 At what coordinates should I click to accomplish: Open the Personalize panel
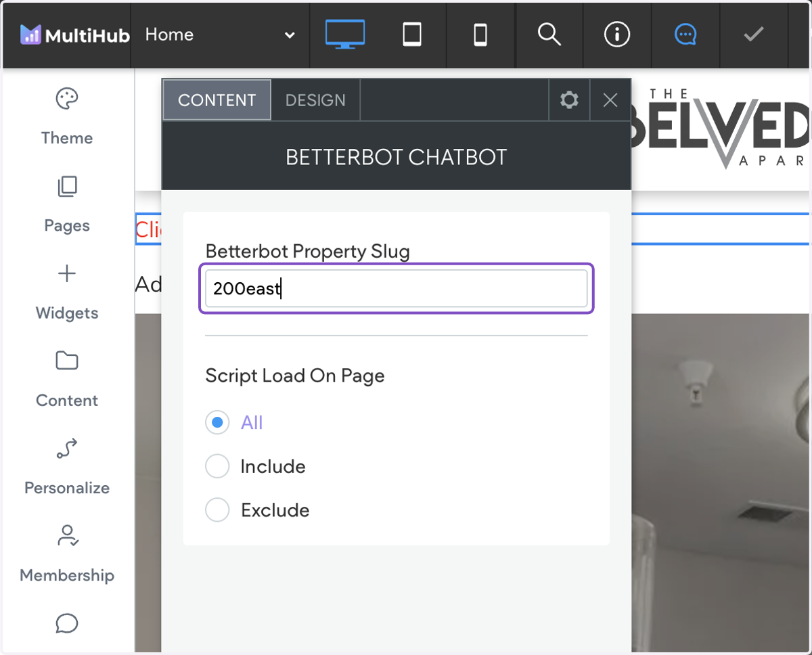[x=67, y=467]
